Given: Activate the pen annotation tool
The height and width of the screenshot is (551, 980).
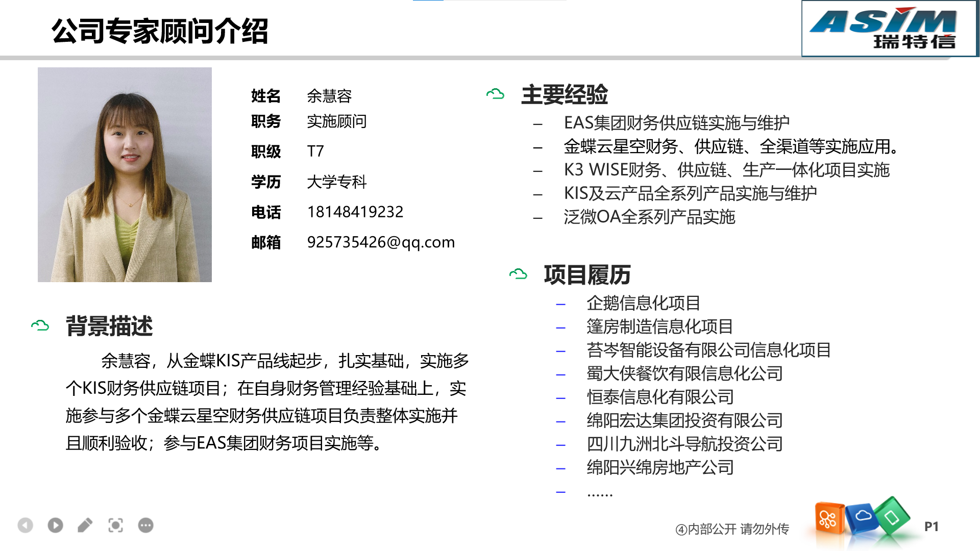Looking at the screenshot, I should coord(85,525).
